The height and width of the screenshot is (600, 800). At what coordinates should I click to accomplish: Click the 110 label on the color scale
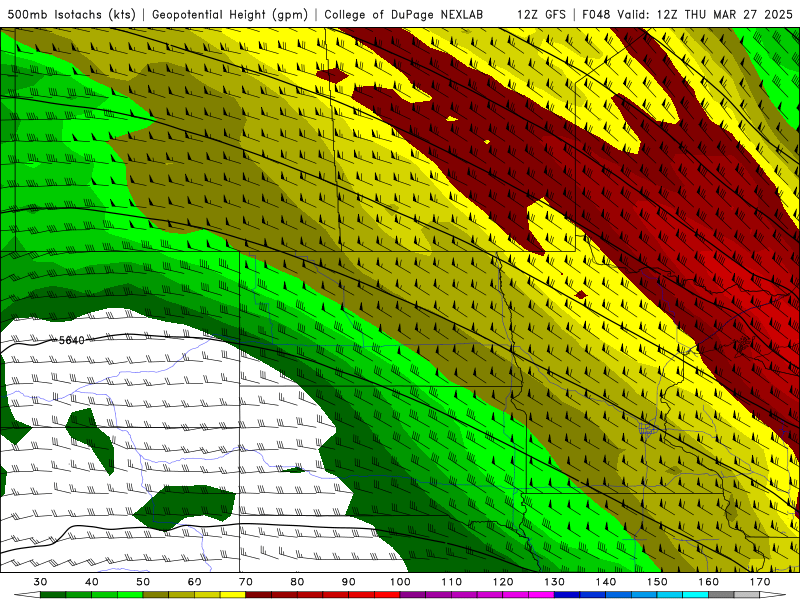[452, 582]
